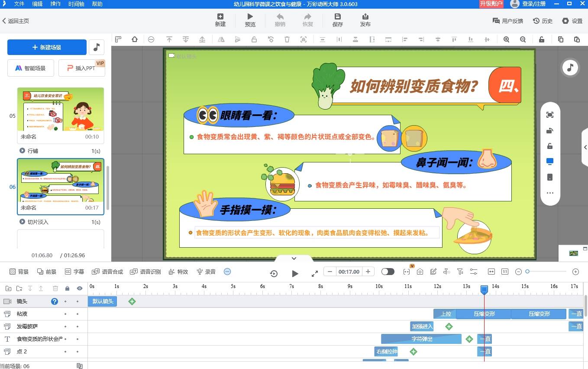Toggle visibility eye icon in timeline header
Viewport: 588px width, 369px height.
pos(79,288)
